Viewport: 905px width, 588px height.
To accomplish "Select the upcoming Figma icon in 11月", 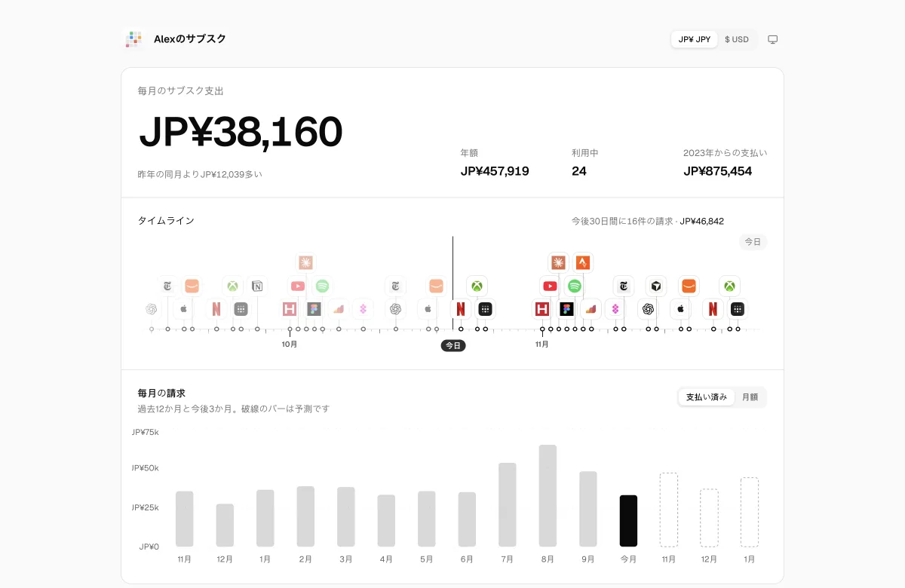I will point(566,309).
